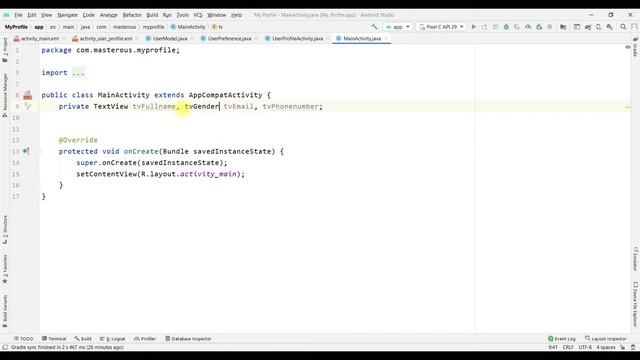Screen dimensions: 640x360
Task: Open the File menu
Action: point(18,15)
